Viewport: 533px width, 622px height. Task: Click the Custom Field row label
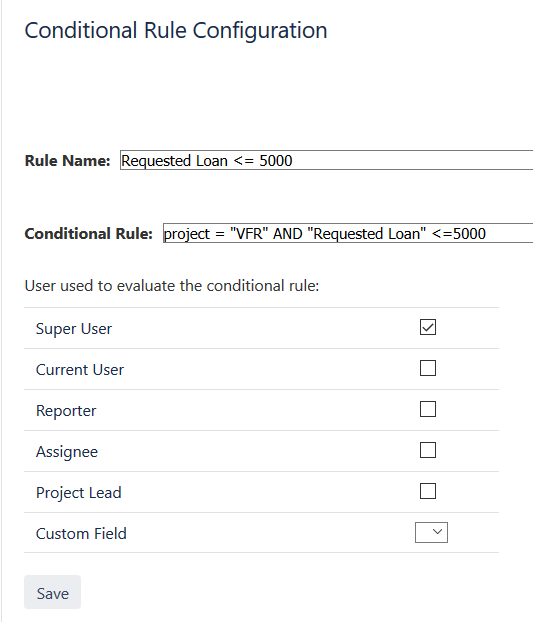[x=81, y=534]
